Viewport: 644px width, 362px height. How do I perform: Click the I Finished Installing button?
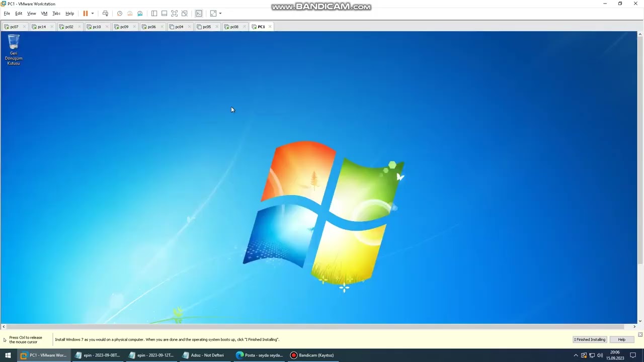coord(590,339)
